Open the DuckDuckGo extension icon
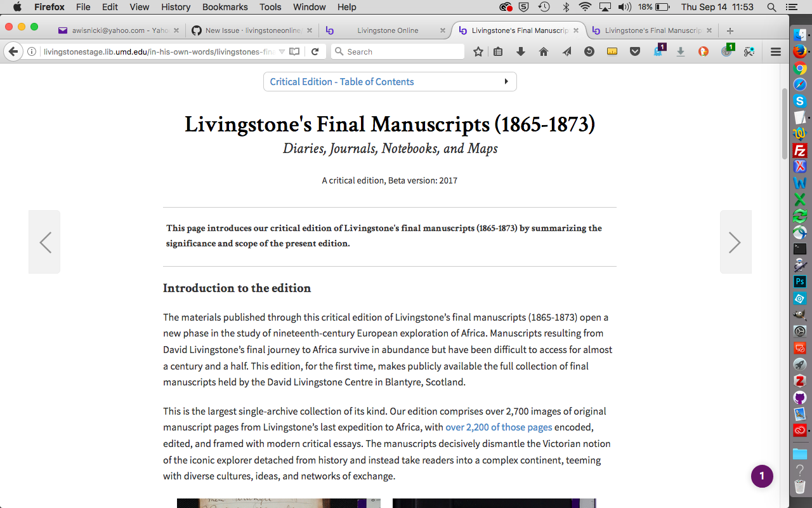This screenshot has height=508, width=812. 704,52
